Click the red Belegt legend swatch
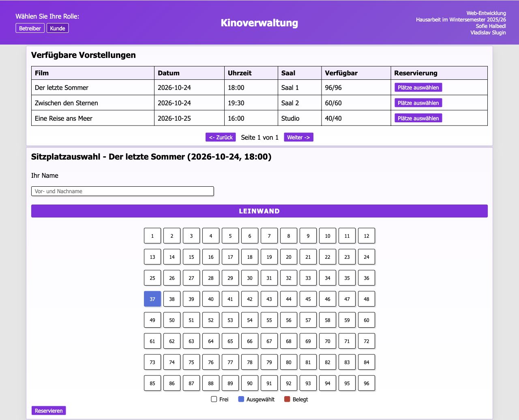This screenshot has width=519, height=420. pos(287,399)
